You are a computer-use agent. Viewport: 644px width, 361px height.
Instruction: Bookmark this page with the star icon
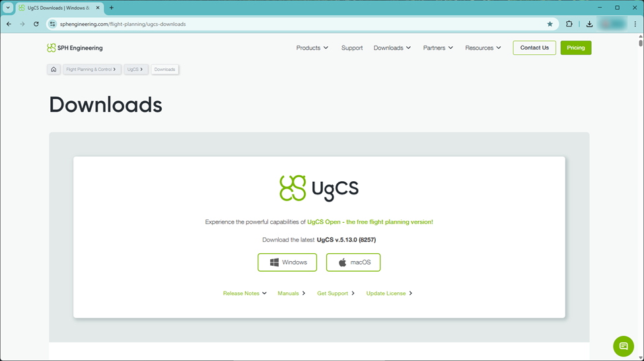[550, 24]
